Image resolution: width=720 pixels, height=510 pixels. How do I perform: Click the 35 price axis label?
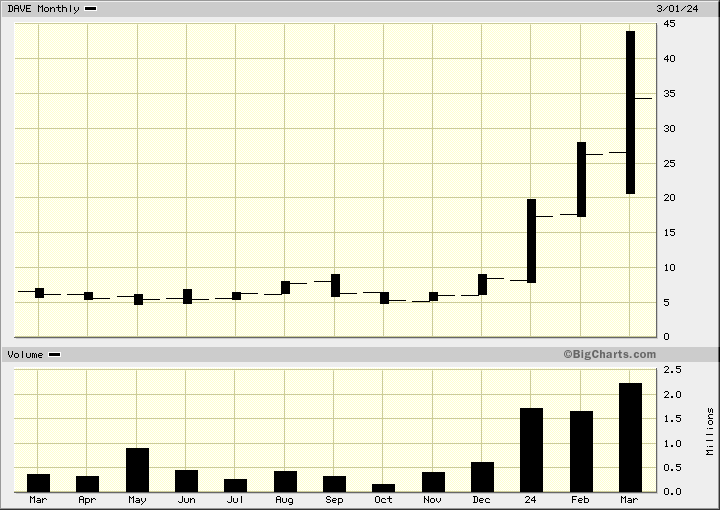point(669,94)
